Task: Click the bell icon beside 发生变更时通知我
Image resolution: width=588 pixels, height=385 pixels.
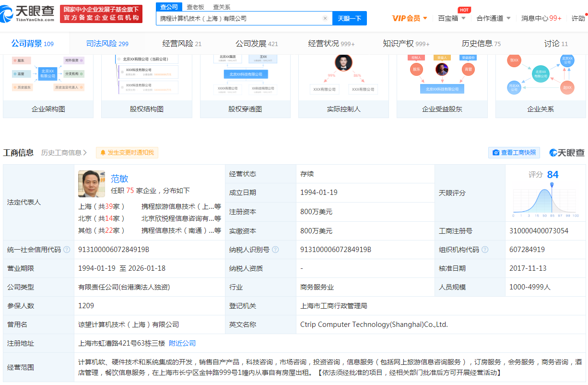Action: click(103, 153)
